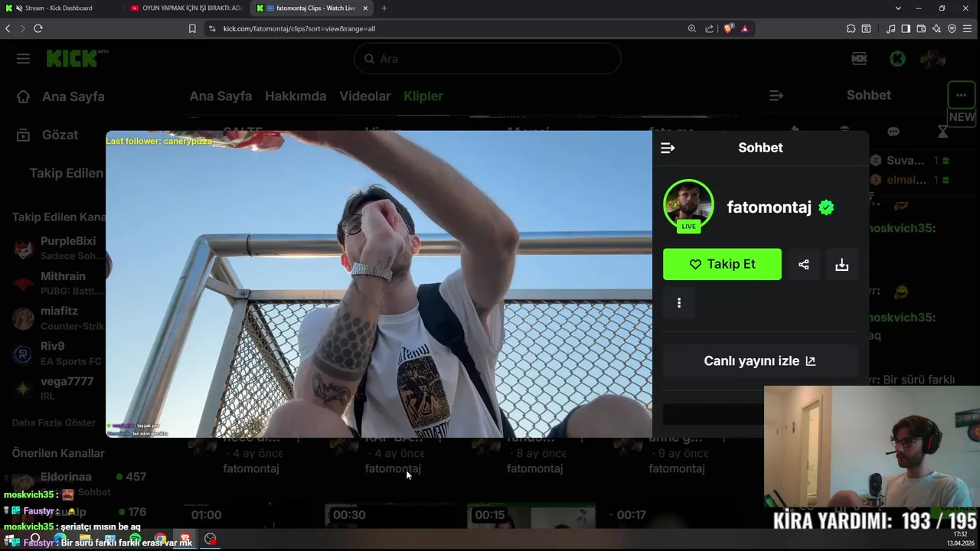Open the Brave Playlist music note icon
Screen dimensions: 980x551
[890, 28]
